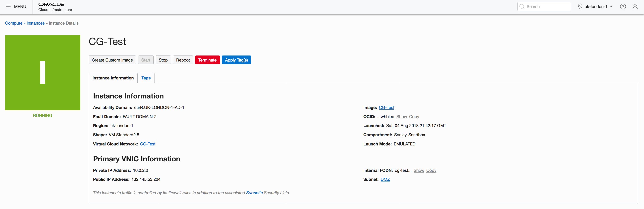Open the Subnet's security lists link

(254, 193)
